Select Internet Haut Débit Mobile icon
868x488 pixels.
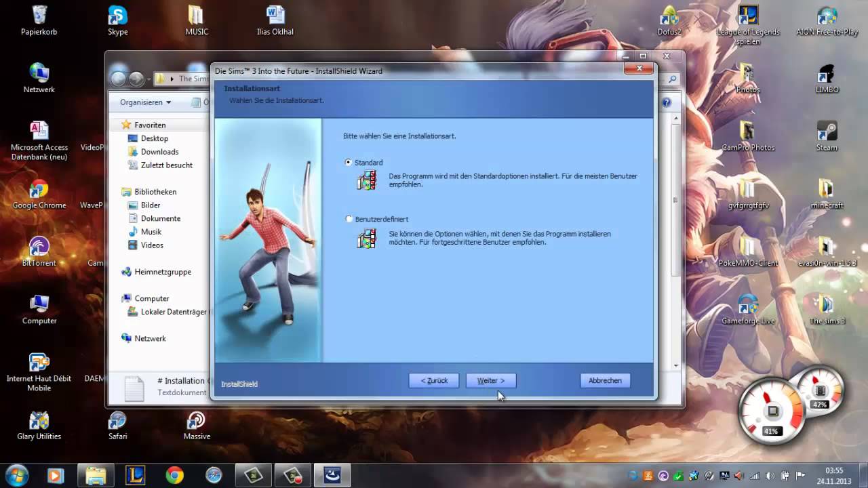[39, 371]
